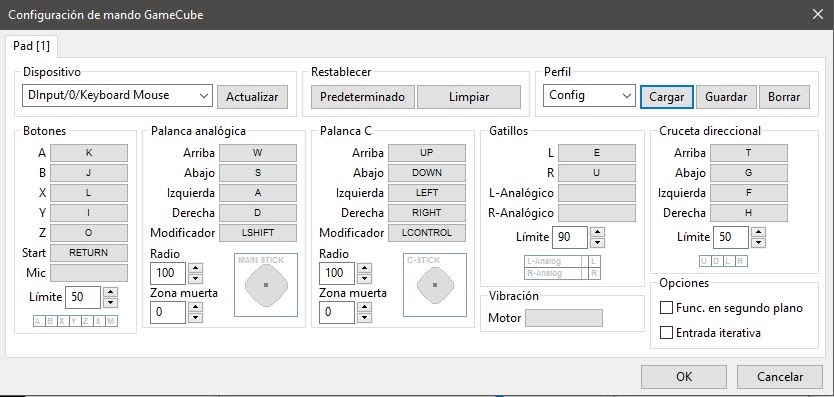The height and width of the screenshot is (397, 834).
Task: Decrease the Cruceta direccional Límite value
Action: pos(759,242)
